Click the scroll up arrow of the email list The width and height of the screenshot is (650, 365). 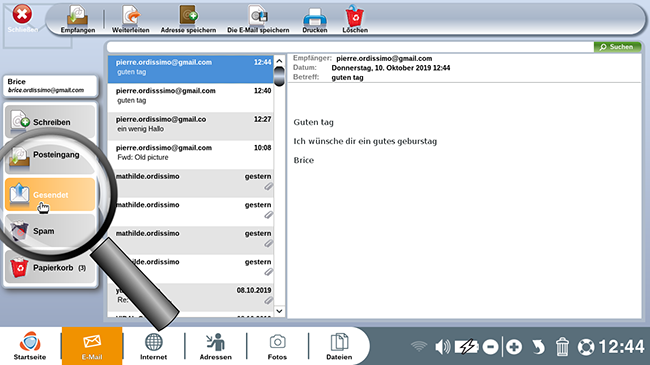pos(279,61)
